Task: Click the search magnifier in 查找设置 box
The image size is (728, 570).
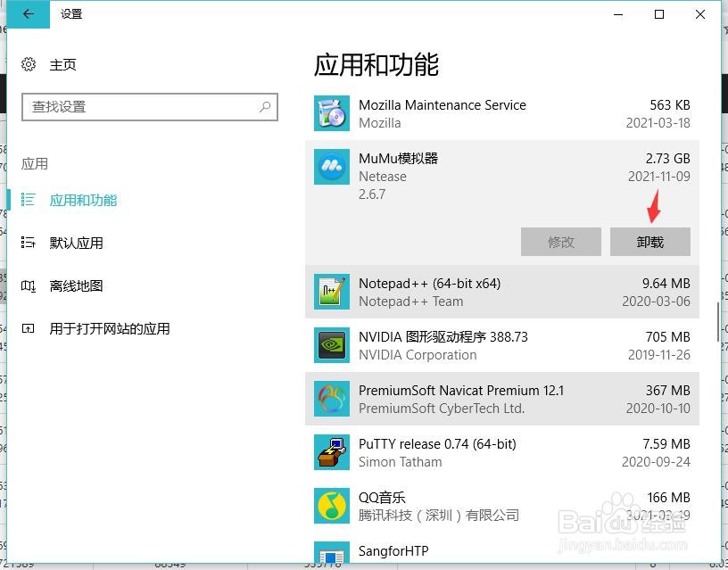Action: [265, 107]
